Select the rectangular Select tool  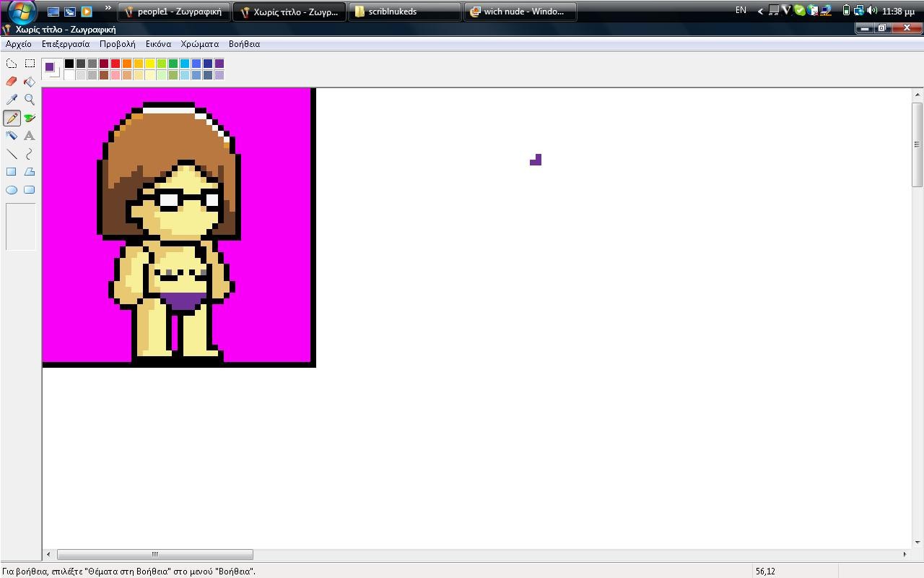coord(30,64)
